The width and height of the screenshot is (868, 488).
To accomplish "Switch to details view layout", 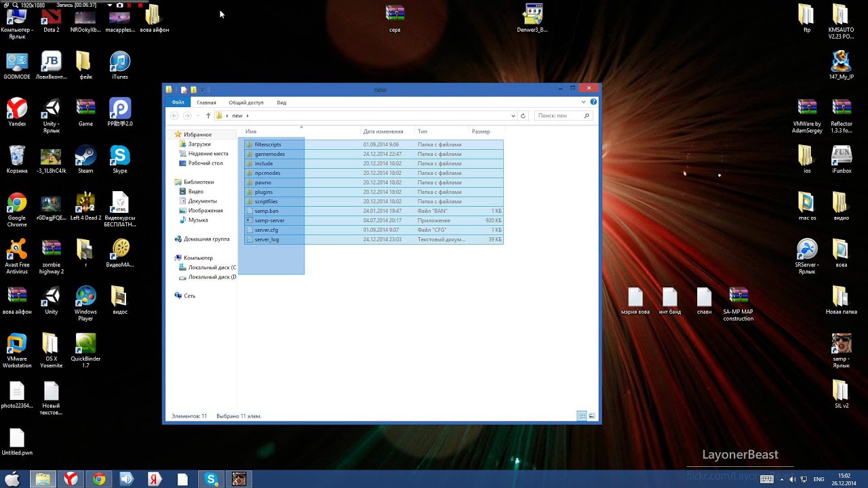I will click(x=582, y=416).
